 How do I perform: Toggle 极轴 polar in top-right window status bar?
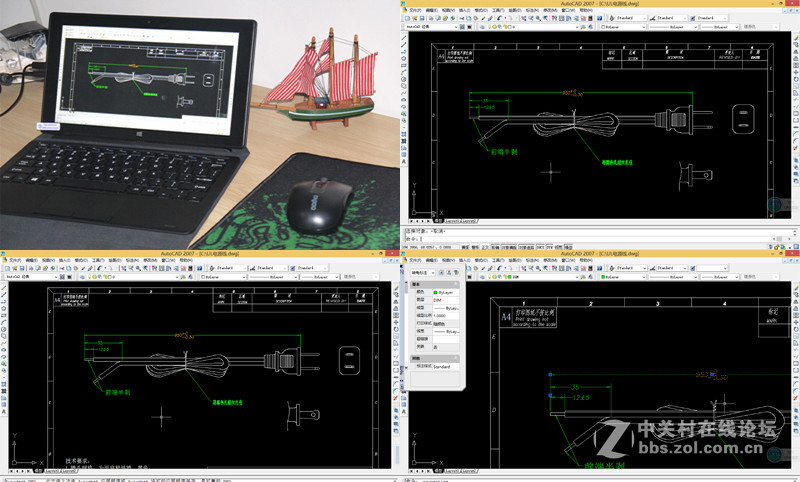pos(495,247)
